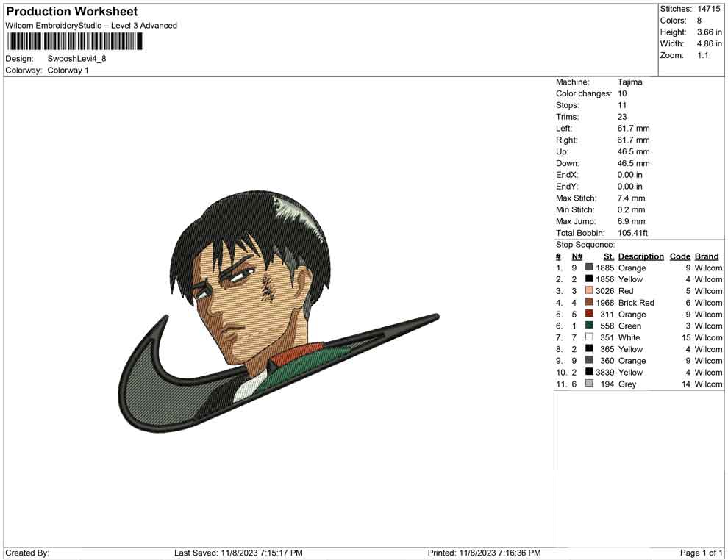Click the 'St.' column header
Image resolution: width=728 pixels, height=560 pixels.
pyautogui.click(x=609, y=256)
